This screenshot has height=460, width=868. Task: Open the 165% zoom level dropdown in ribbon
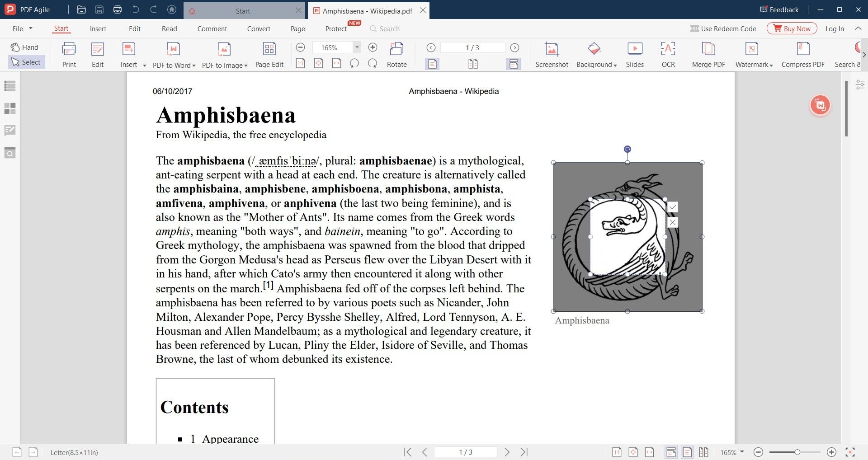click(357, 47)
